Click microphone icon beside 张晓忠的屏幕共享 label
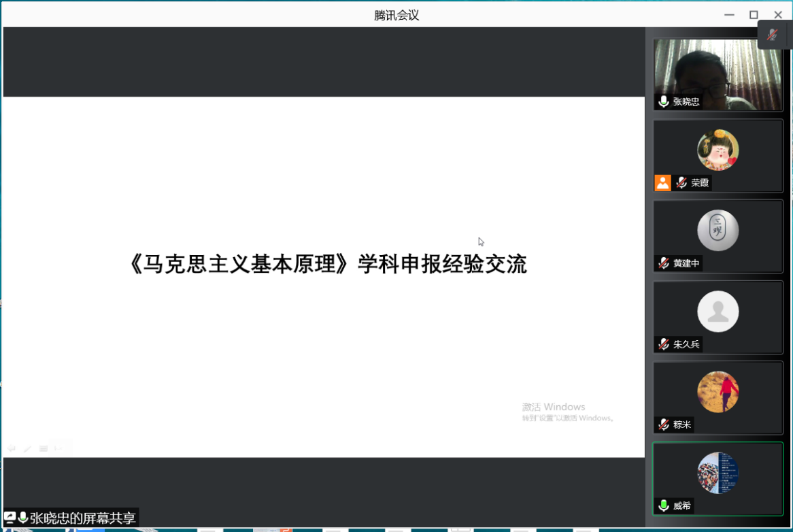The image size is (793, 532). coord(23,518)
